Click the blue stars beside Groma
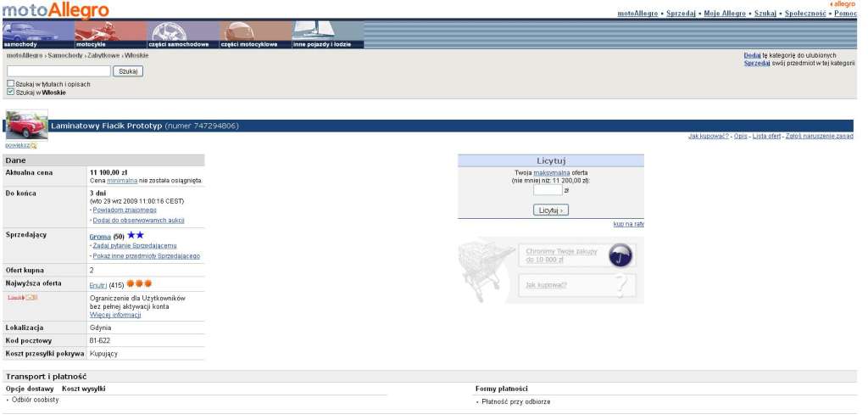The height and width of the screenshot is (420, 868). [x=135, y=236]
